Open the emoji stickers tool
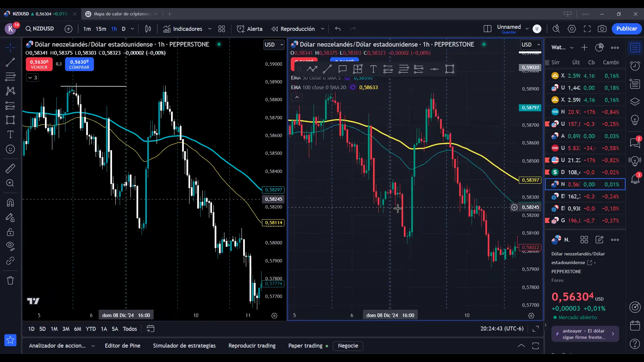644x362 pixels. (x=10, y=149)
